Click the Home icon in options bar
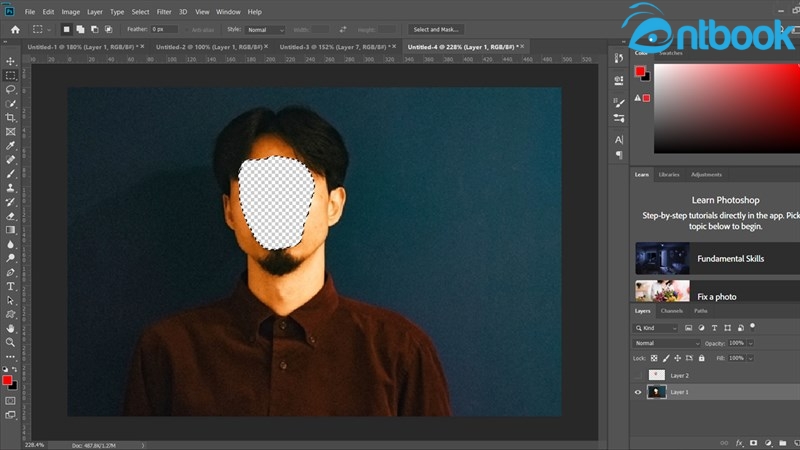The width and height of the screenshot is (800, 450). click(15, 30)
